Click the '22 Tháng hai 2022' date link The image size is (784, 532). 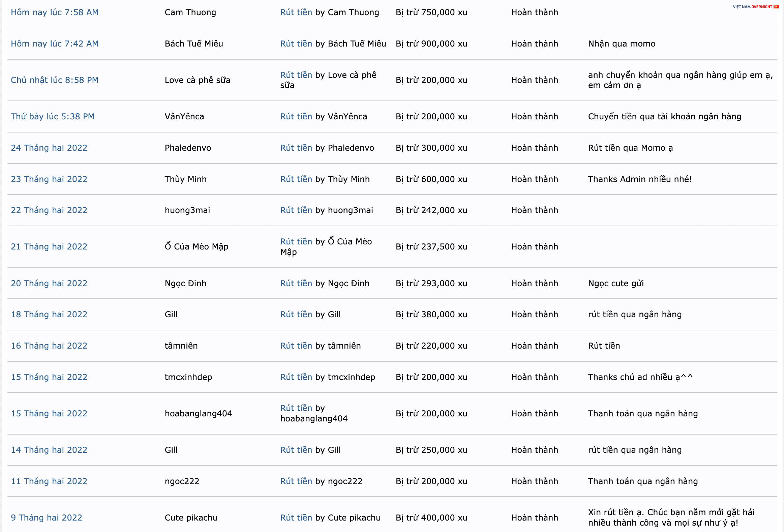click(x=49, y=210)
